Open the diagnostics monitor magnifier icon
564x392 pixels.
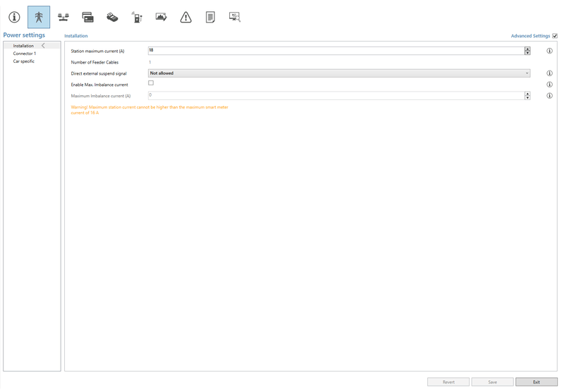click(x=235, y=17)
